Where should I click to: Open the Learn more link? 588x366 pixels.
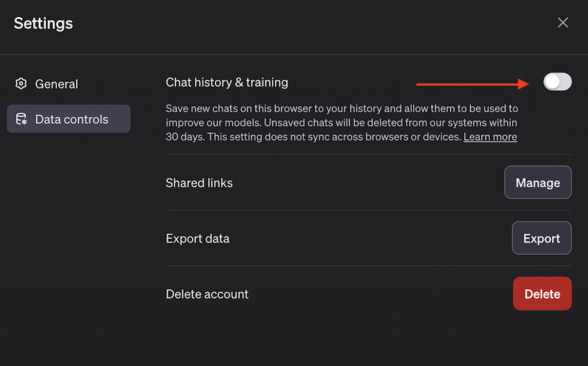pos(490,137)
